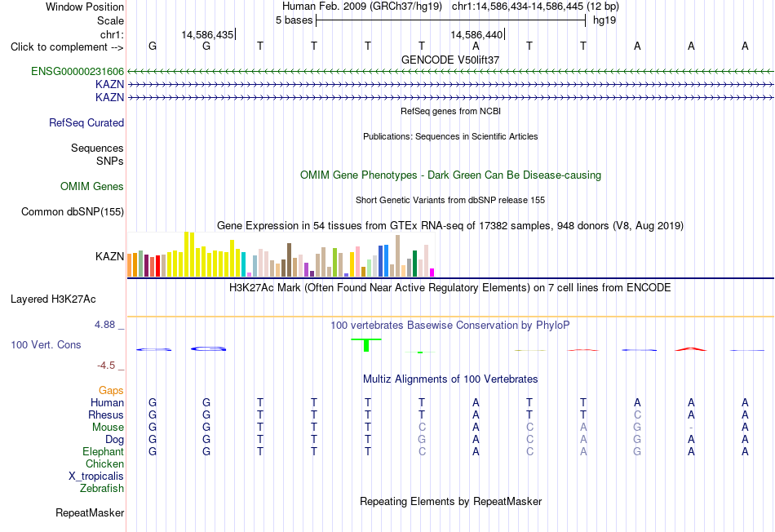Screen dimensions: 775x532
Task: Click the magenta GTEx bar at chart end
Action: pos(432,273)
